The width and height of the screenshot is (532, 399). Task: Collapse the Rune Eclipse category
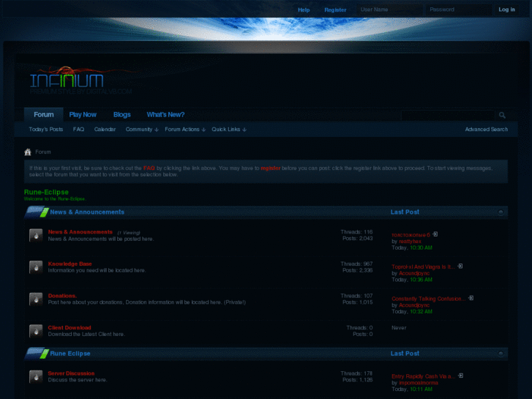[501, 354]
